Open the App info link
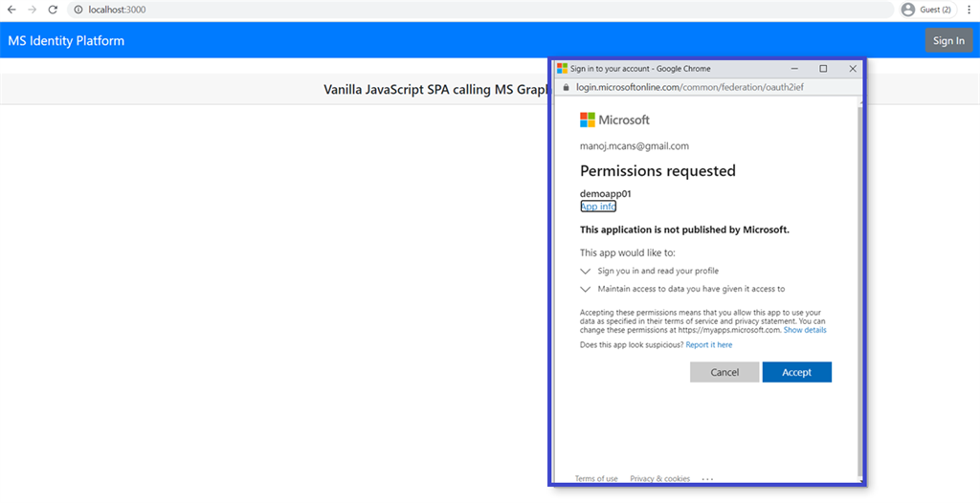The width and height of the screenshot is (980, 503). (x=598, y=207)
